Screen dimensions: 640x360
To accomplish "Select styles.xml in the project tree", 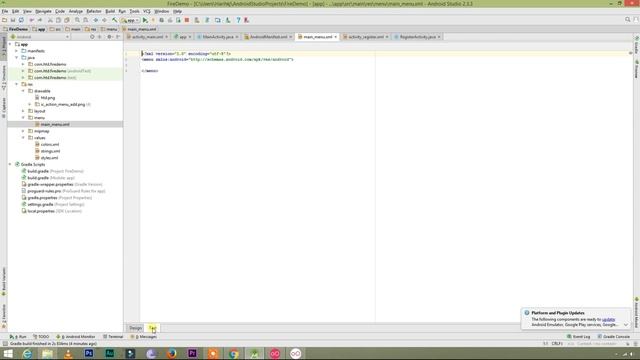I will 49,158.
